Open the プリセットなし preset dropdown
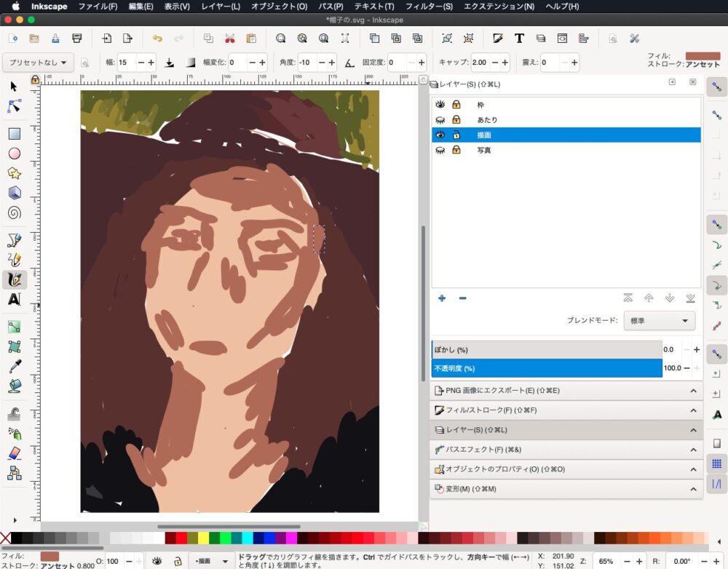The height and width of the screenshot is (569, 728). point(38,63)
